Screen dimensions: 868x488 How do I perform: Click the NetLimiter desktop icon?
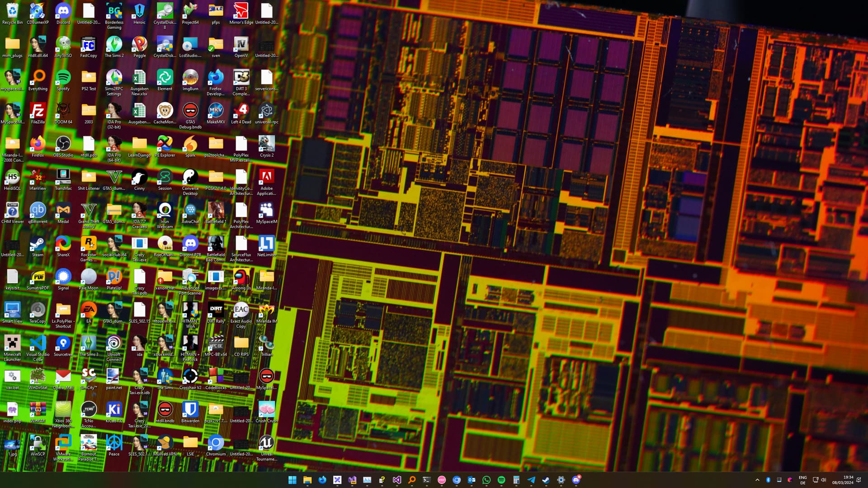tap(266, 246)
